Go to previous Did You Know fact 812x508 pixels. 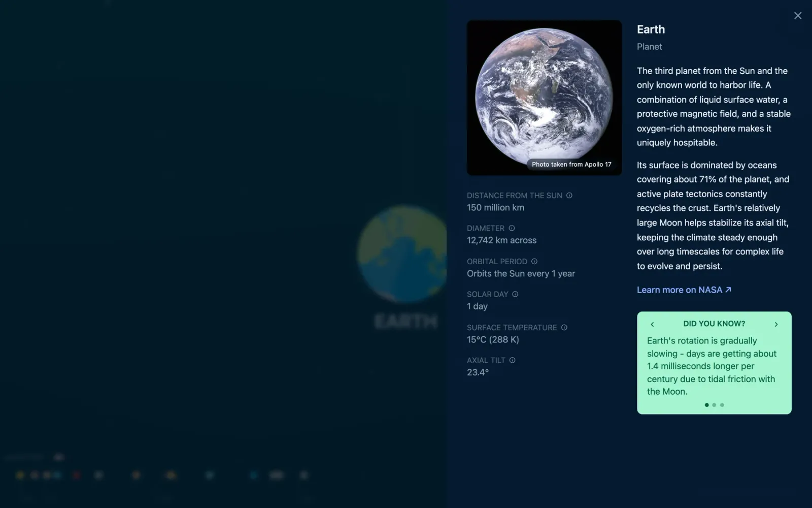click(x=652, y=324)
